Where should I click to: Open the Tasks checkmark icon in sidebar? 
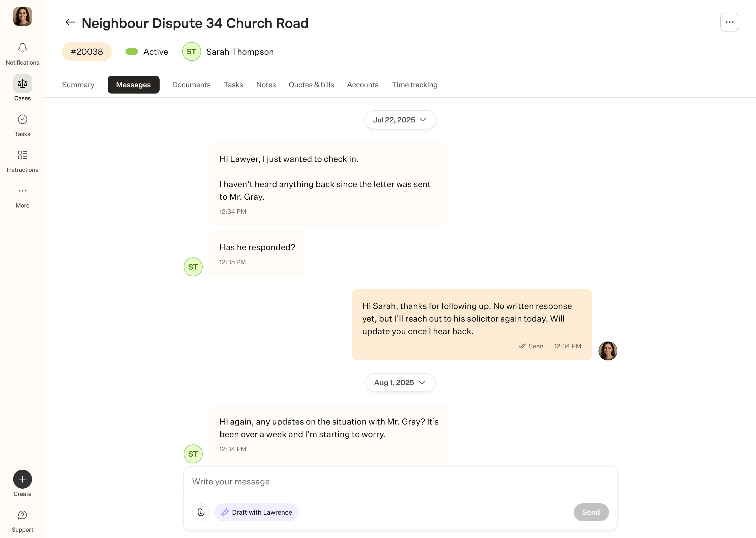coord(23,120)
